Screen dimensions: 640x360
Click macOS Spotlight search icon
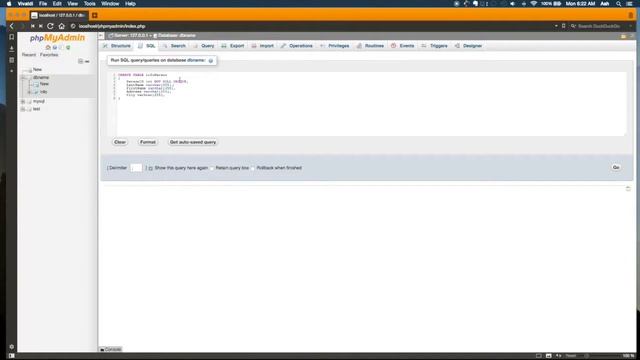point(619,4)
